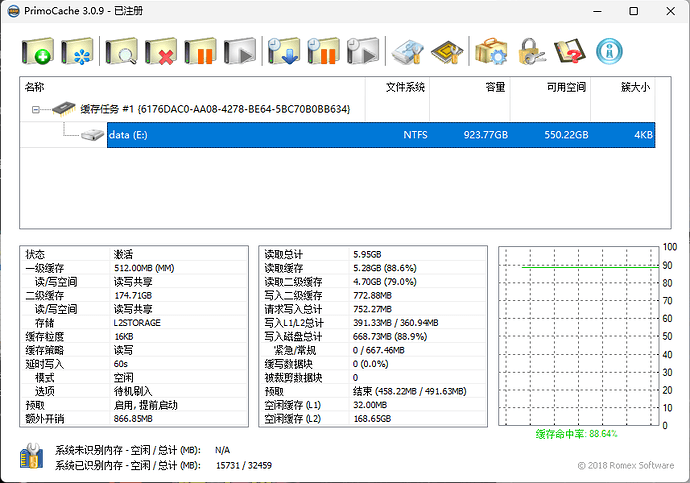Click the 状态 value 激活
Image resolution: width=690 pixels, height=483 pixels.
coord(123,254)
